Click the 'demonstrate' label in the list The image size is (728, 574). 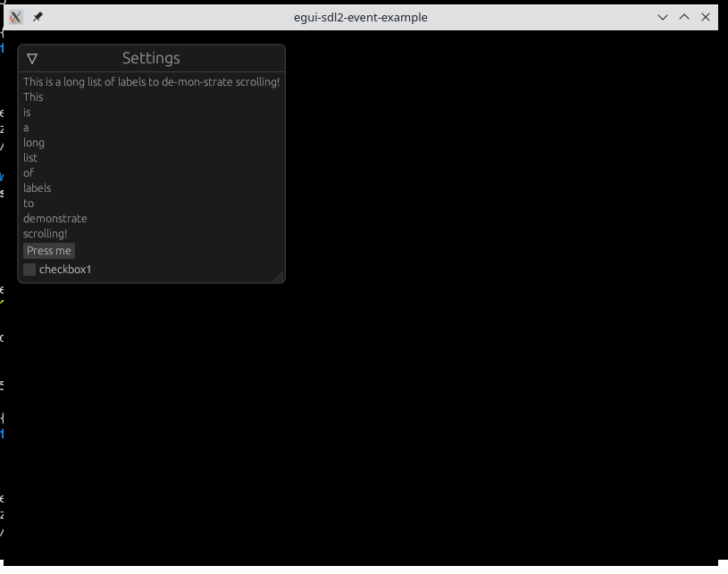point(54,218)
